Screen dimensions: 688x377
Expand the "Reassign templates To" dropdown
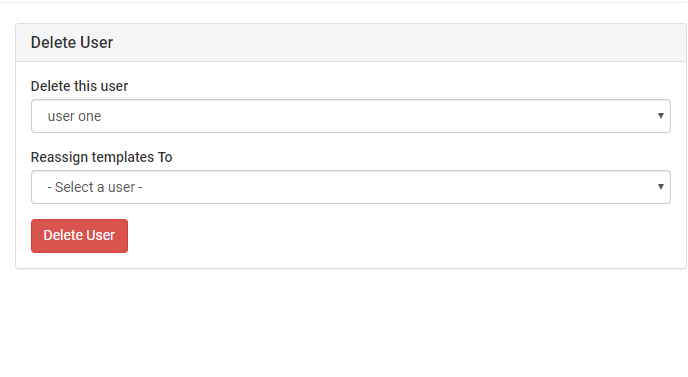[x=351, y=187]
